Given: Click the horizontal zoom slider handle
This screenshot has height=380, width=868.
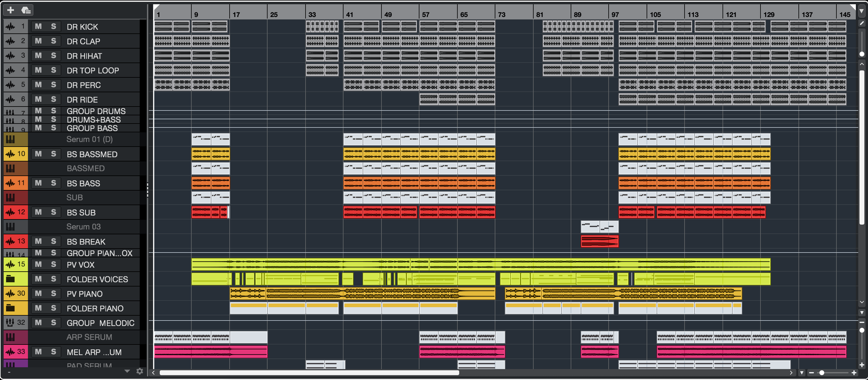Looking at the screenshot, I should [822, 373].
